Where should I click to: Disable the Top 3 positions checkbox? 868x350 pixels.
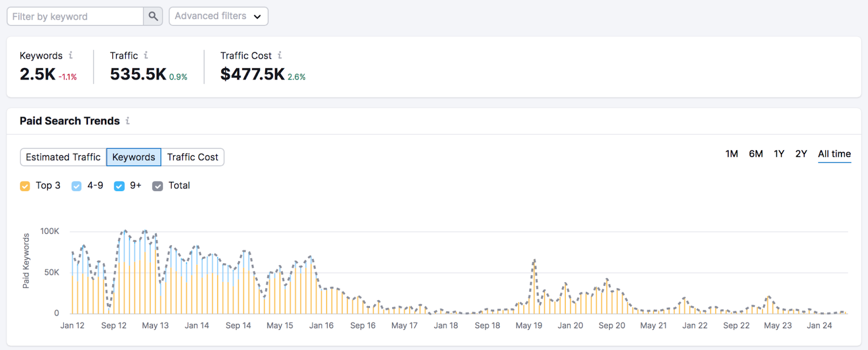[25, 186]
